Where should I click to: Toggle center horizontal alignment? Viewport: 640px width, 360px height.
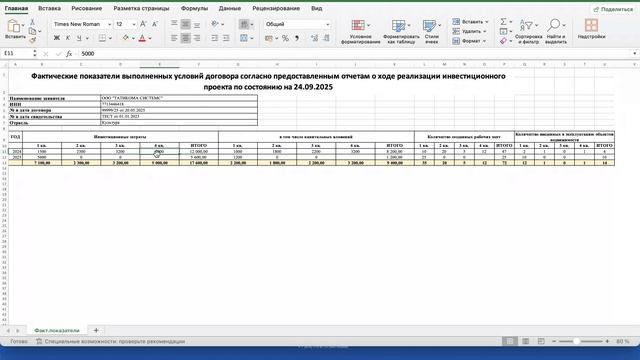click(x=185, y=38)
